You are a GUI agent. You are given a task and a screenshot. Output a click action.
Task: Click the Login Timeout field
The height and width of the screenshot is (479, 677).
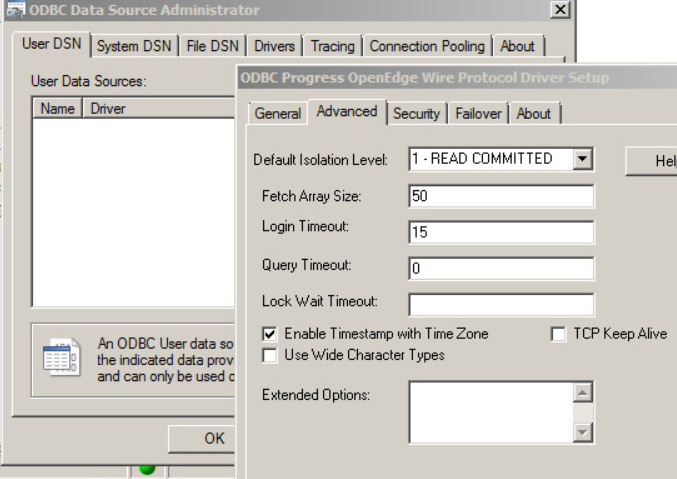tap(501, 232)
